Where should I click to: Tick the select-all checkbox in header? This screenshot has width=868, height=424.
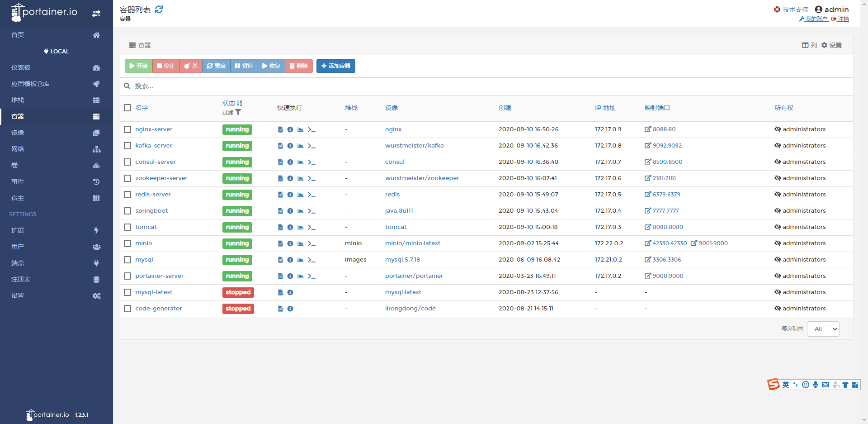point(127,108)
